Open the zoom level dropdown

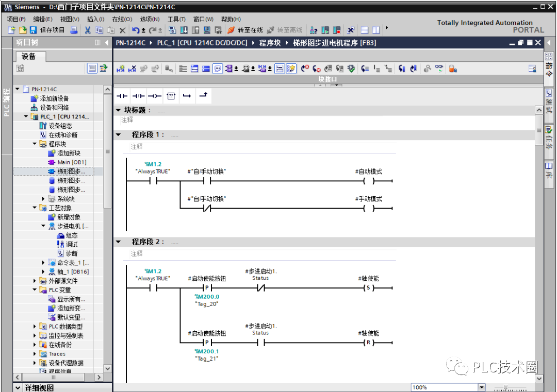coord(481,387)
